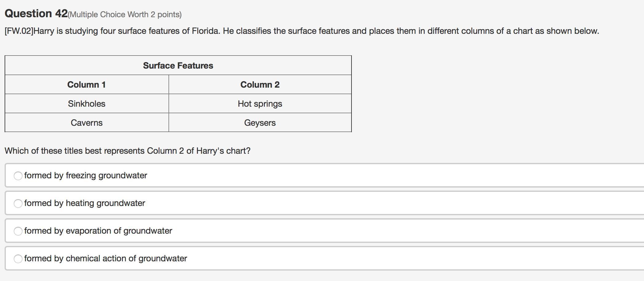Click the 'Multiple Choice Worth 2 points' label
Viewport: 644px width, 281px height.
(125, 14)
